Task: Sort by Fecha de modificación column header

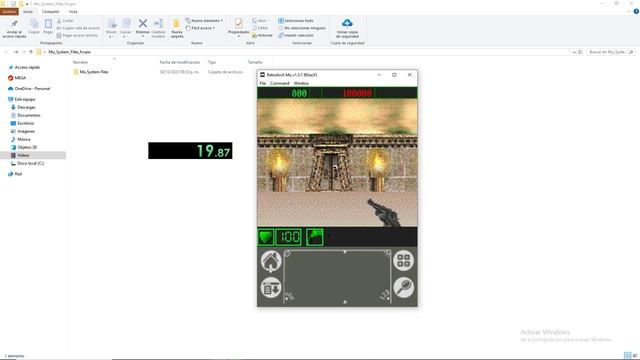Action: pyautogui.click(x=180, y=62)
